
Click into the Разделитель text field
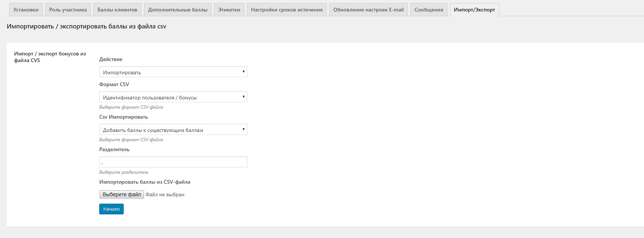click(x=173, y=162)
